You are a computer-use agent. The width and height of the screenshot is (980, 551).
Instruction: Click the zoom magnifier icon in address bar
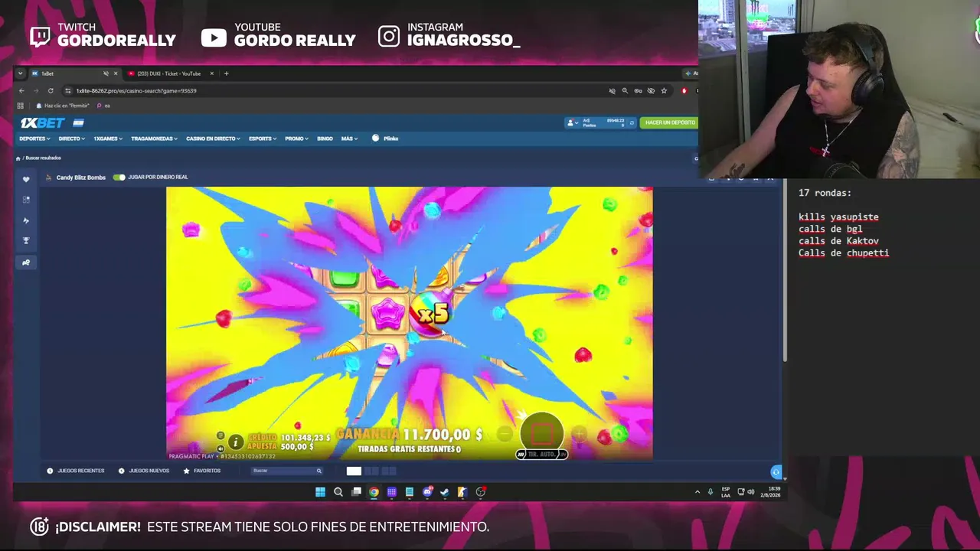coord(625,90)
